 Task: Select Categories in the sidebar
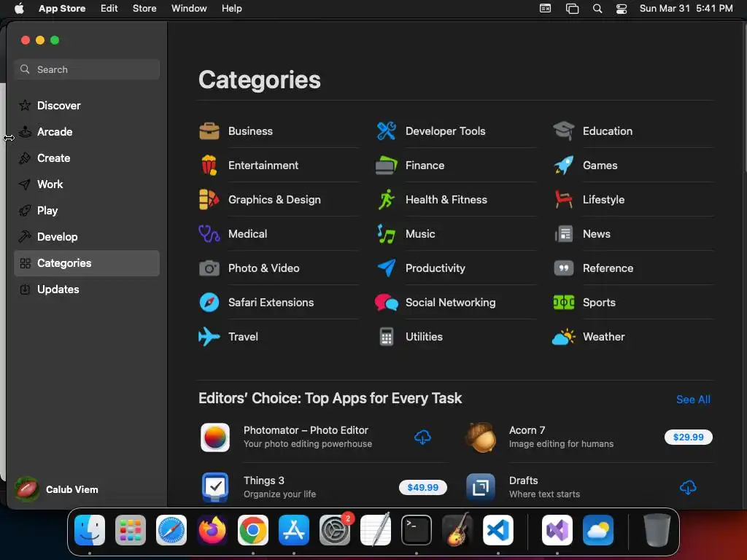point(87,262)
